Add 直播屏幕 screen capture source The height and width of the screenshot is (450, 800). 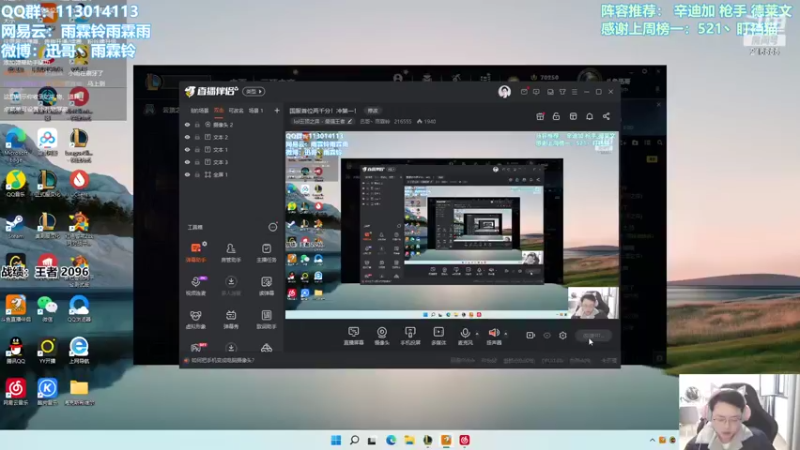tap(354, 336)
